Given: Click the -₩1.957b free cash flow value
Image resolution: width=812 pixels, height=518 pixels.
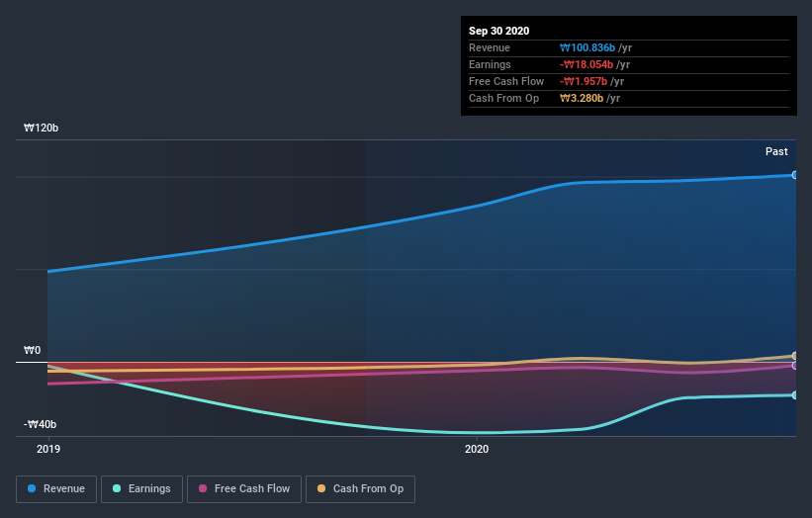Looking at the screenshot, I should 584,81.
